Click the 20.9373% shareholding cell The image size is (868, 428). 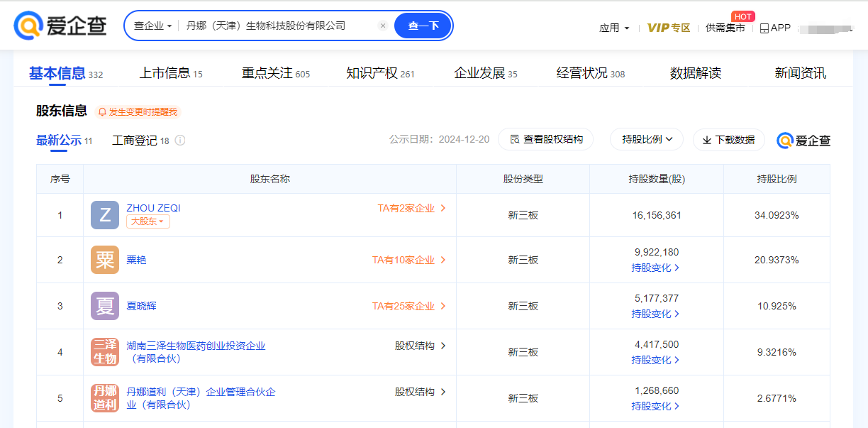pos(777,260)
